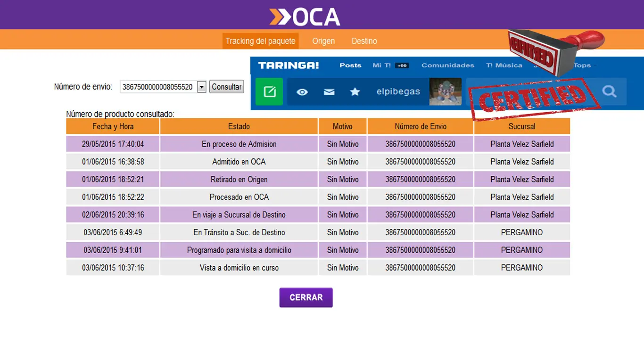Click the Número de envío number field
Screen dimensions: 644x362
coord(158,87)
